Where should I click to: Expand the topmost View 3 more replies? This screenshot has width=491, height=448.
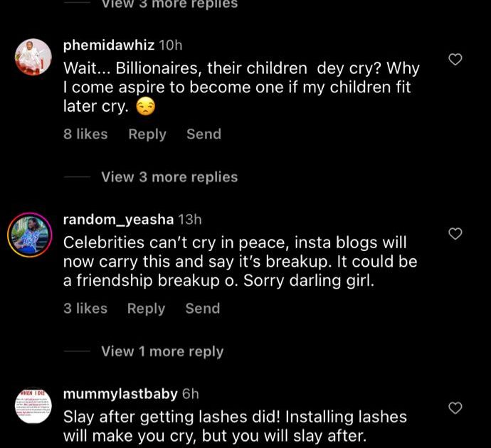tap(169, 4)
